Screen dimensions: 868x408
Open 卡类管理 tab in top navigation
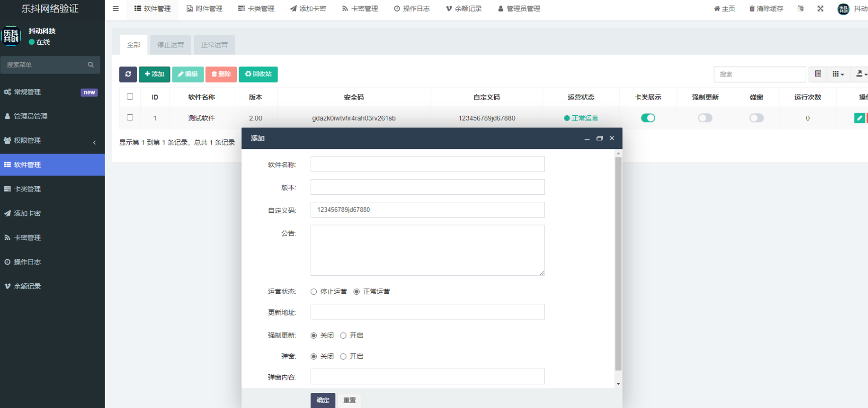coord(256,9)
